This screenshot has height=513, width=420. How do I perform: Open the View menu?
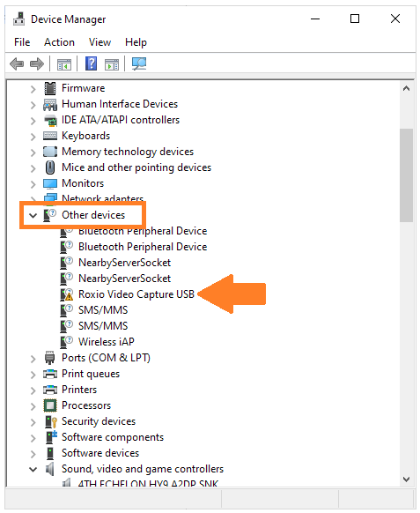99,42
